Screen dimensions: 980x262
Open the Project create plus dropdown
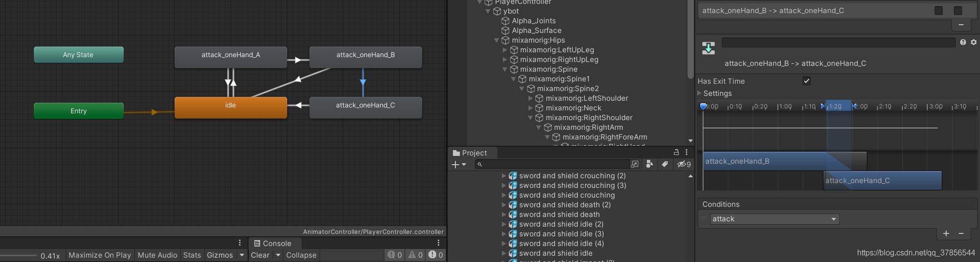(458, 165)
